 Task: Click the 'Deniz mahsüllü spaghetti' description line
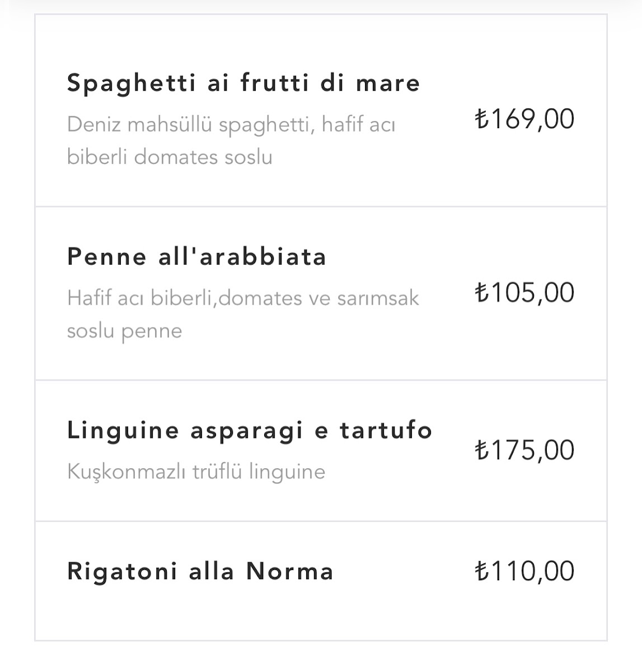(x=231, y=124)
